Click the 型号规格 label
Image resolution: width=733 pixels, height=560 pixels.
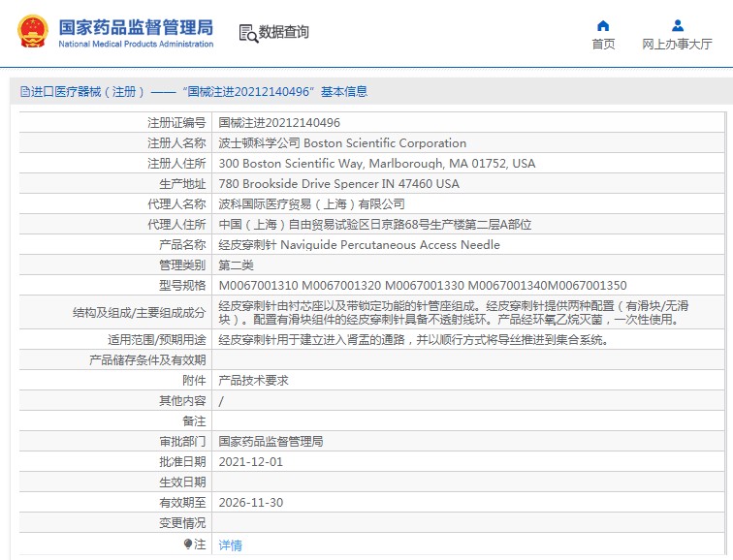(x=182, y=286)
